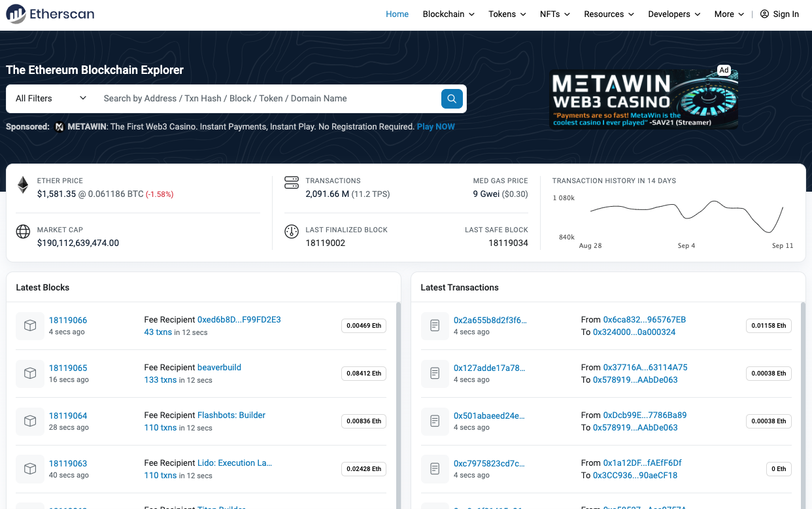Click the Sign In user icon
Image resolution: width=812 pixels, height=509 pixels.
pyautogui.click(x=764, y=14)
